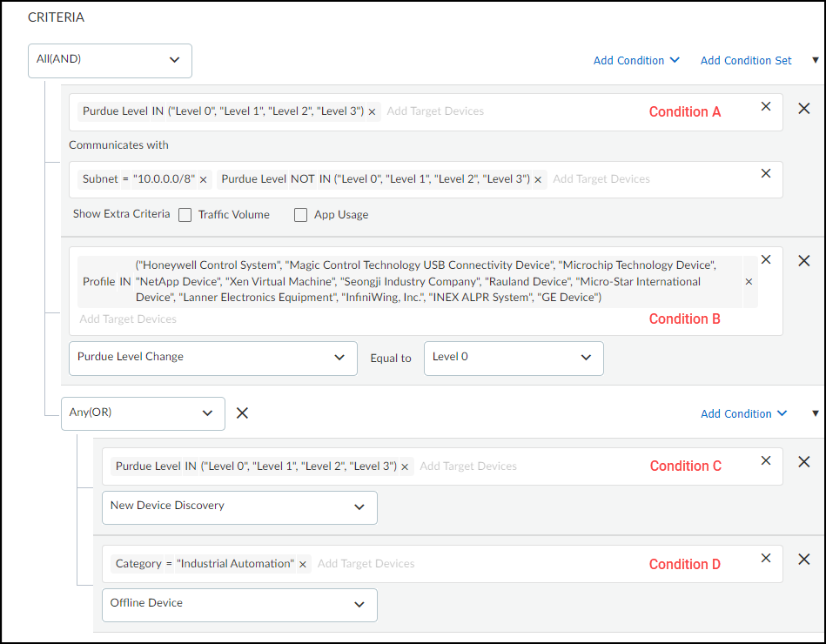Remove the Category Industrial Automation tag
Image resolution: width=826 pixels, height=644 pixels.
tap(303, 564)
